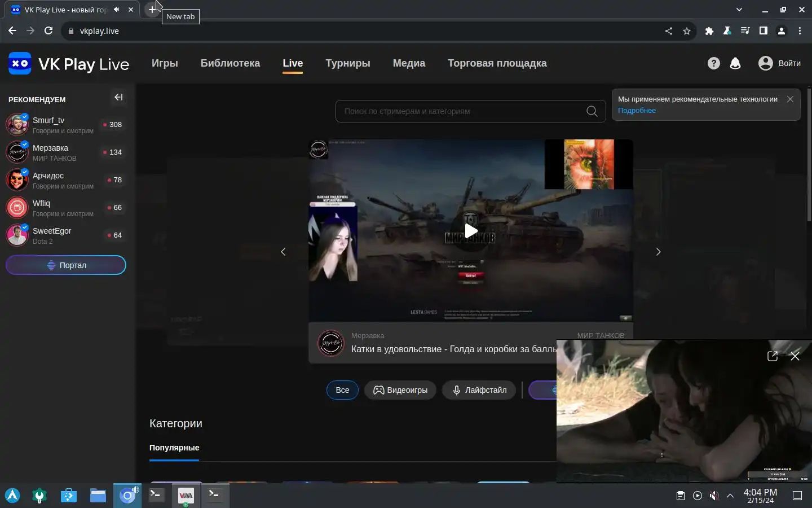Open the Chrome Labs flask icon
This screenshot has width=812, height=508.
point(727,31)
